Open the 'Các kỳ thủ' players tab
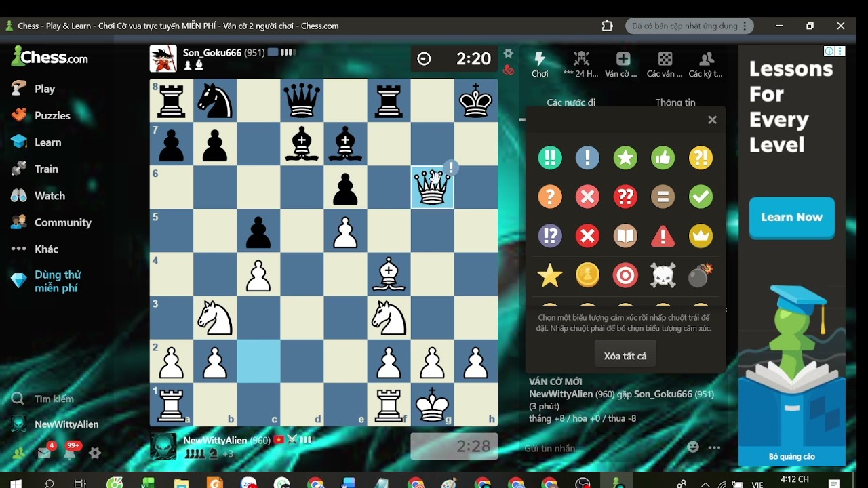The height and width of the screenshot is (488, 868). click(x=706, y=64)
